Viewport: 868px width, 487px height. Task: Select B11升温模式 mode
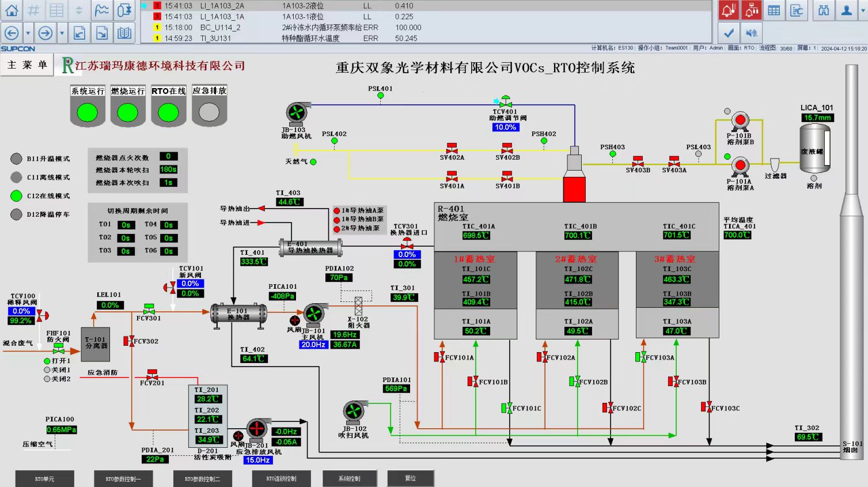click(x=17, y=158)
